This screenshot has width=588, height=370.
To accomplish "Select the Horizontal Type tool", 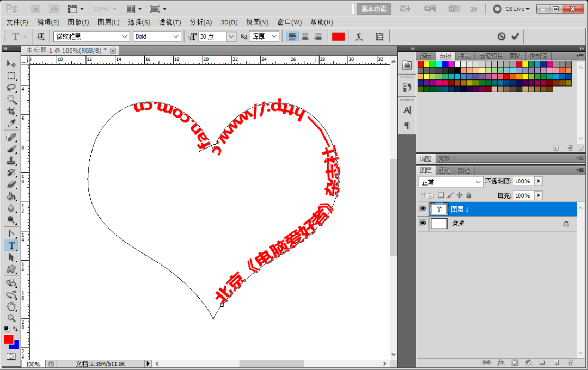I will coord(11,245).
